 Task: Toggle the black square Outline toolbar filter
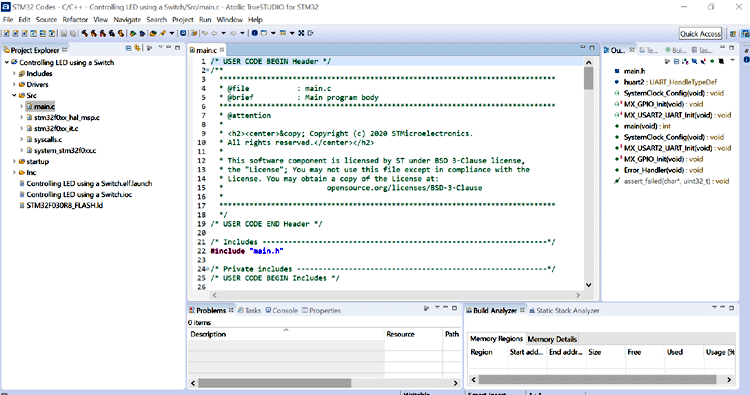point(721,61)
